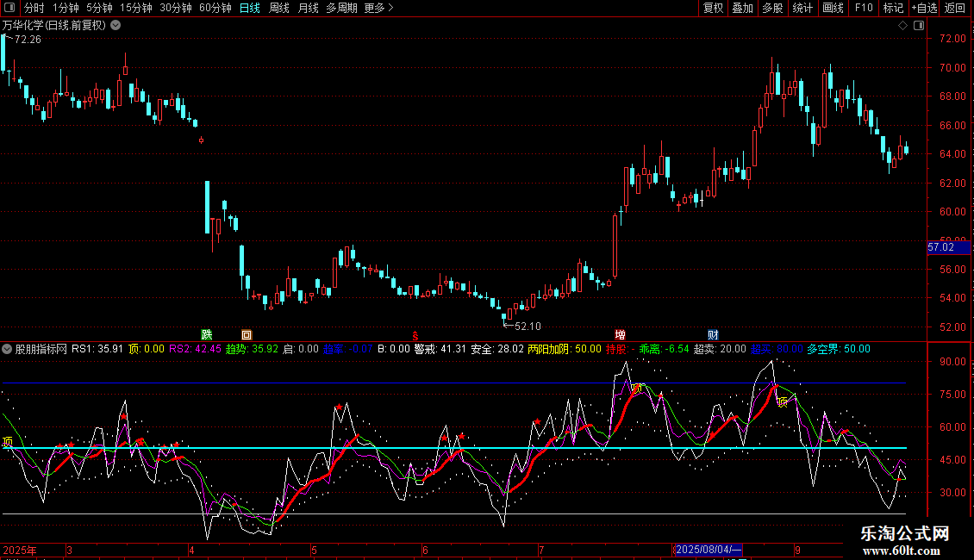The height and width of the screenshot is (560, 974).
Task: Add stock via +自选 button
Action: pyautogui.click(x=923, y=9)
